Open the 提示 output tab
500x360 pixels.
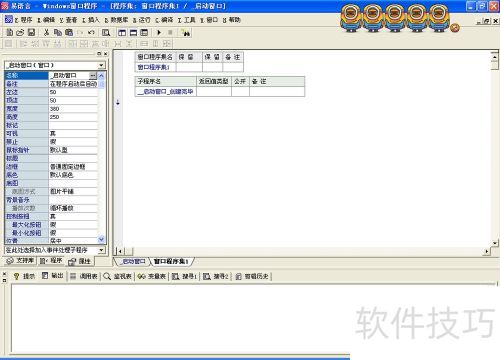(24, 276)
